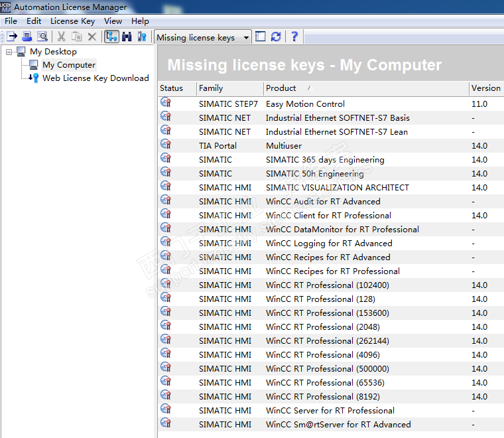Click the license key check icon beside the binoculars
Image resolution: width=504 pixels, height=438 pixels.
(x=142, y=36)
